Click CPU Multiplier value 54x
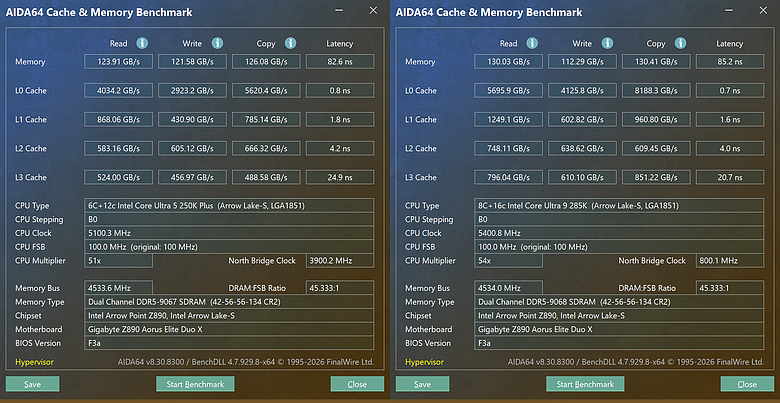The width and height of the screenshot is (780, 403). [x=508, y=261]
